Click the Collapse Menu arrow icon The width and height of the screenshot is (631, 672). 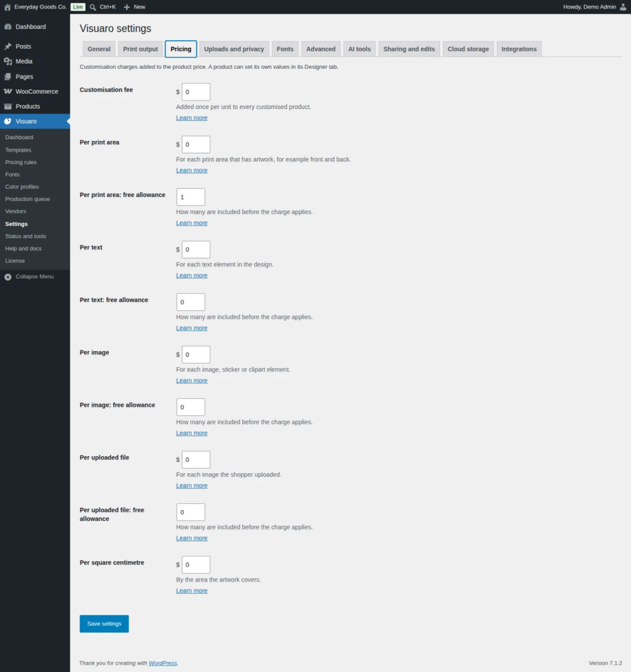[x=8, y=277]
